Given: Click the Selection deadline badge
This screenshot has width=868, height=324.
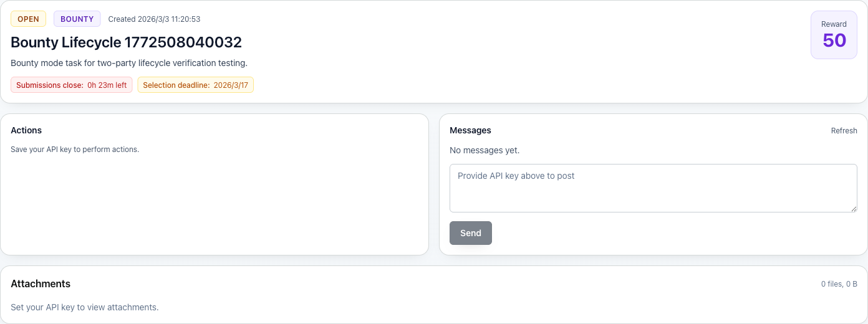Looking at the screenshot, I should pos(195,85).
